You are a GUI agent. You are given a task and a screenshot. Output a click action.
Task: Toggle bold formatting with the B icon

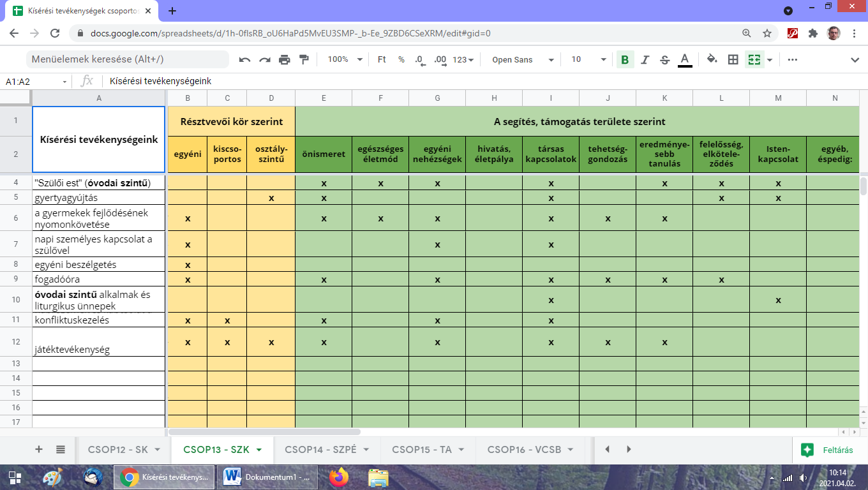(x=625, y=59)
